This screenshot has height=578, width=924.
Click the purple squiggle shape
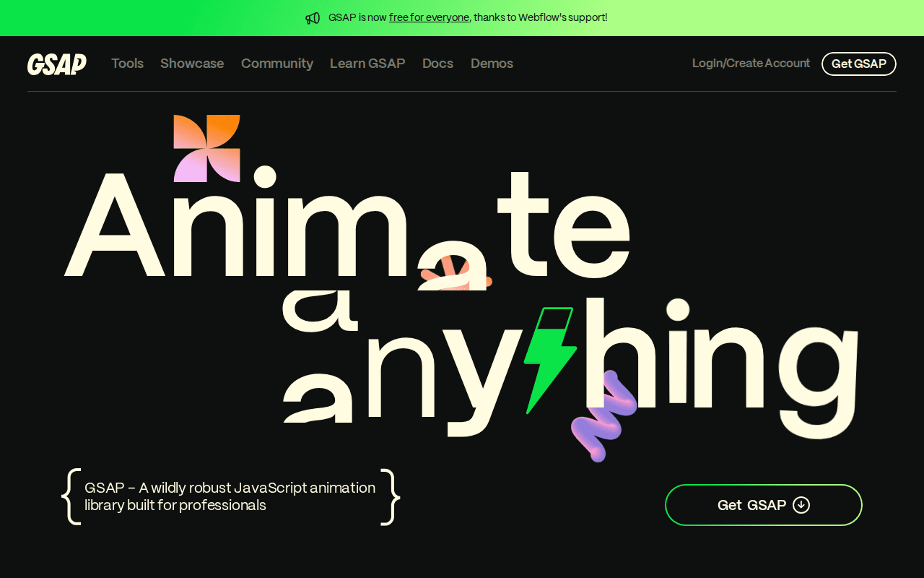coord(603,418)
